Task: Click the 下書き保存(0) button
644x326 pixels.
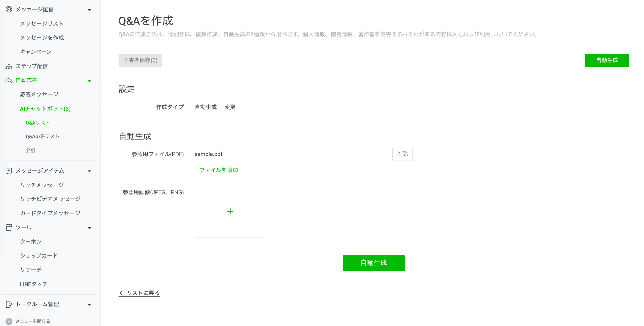Action: pyautogui.click(x=140, y=60)
